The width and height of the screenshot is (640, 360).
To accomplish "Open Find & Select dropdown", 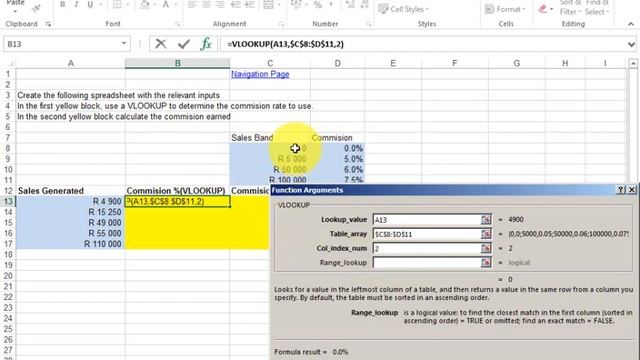I will pyautogui.click(x=597, y=7).
